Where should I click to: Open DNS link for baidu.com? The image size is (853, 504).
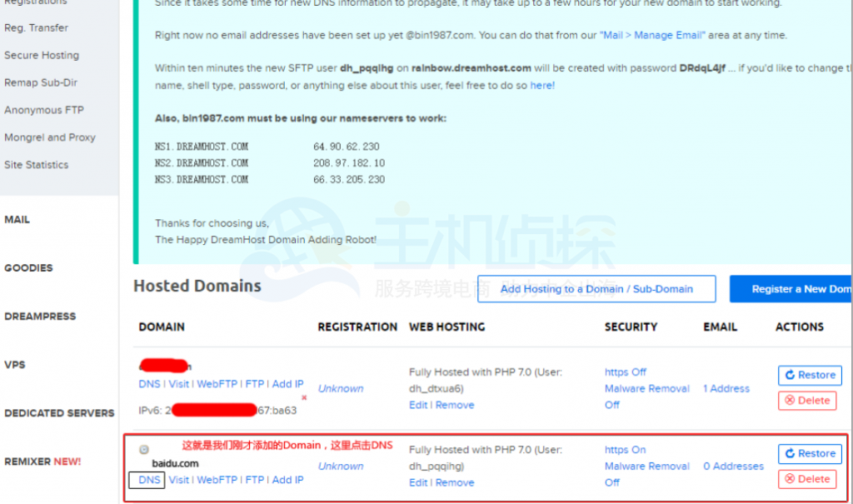pos(149,480)
